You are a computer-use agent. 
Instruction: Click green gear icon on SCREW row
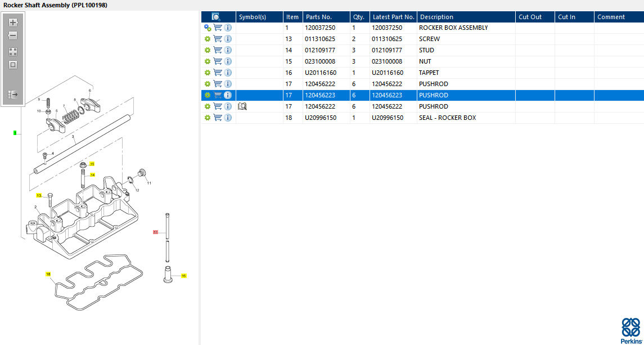pos(208,39)
